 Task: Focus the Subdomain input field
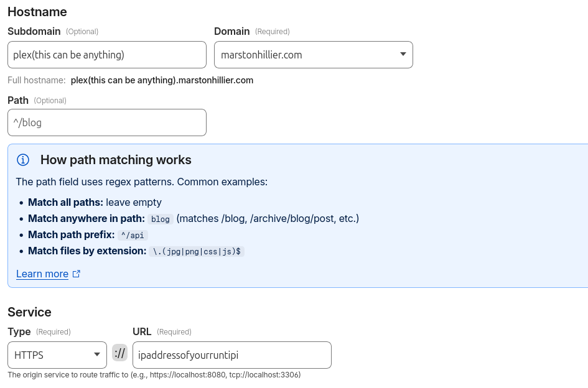click(106, 55)
